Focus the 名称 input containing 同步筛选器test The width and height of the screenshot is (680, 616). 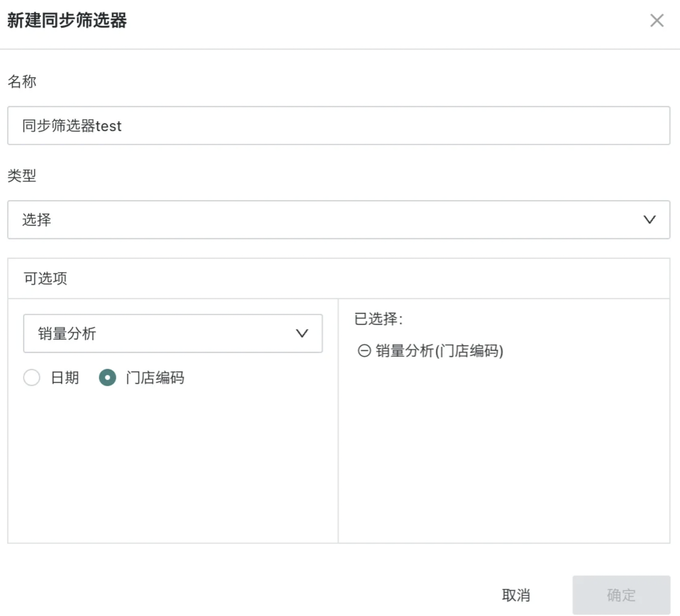[338, 126]
